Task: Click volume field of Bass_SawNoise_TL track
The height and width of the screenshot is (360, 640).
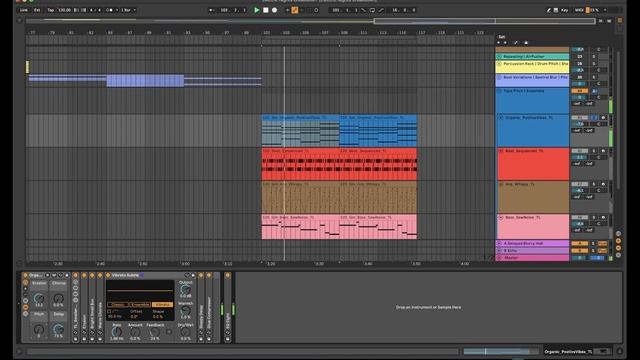Action: coord(580,224)
